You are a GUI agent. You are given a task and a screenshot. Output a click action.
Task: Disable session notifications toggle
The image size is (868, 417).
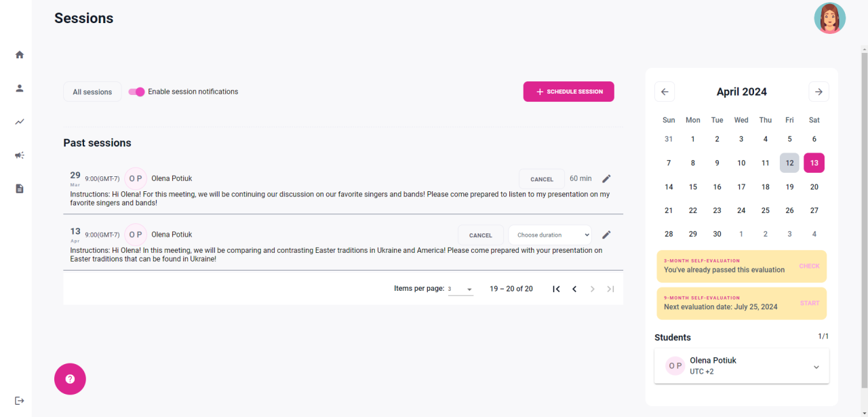pyautogui.click(x=137, y=92)
